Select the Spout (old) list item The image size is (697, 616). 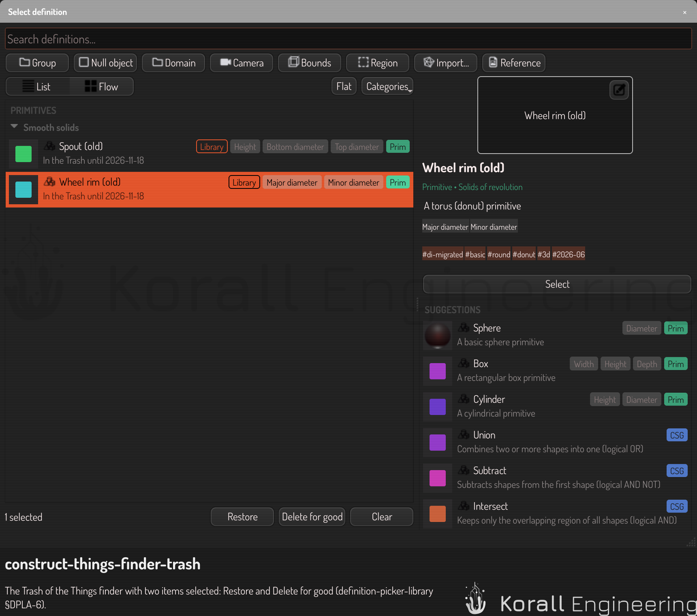(209, 154)
